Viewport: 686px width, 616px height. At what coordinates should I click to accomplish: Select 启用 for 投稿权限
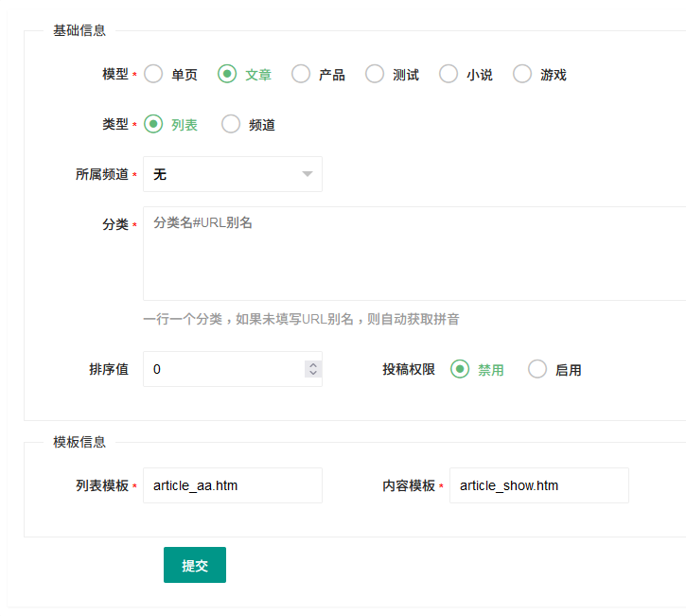[x=537, y=369]
